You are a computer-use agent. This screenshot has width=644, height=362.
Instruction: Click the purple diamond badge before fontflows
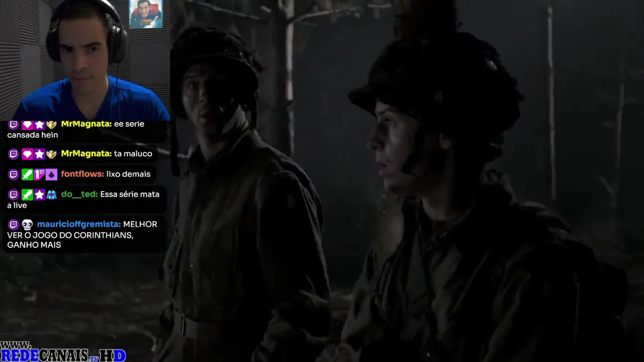coord(51,174)
